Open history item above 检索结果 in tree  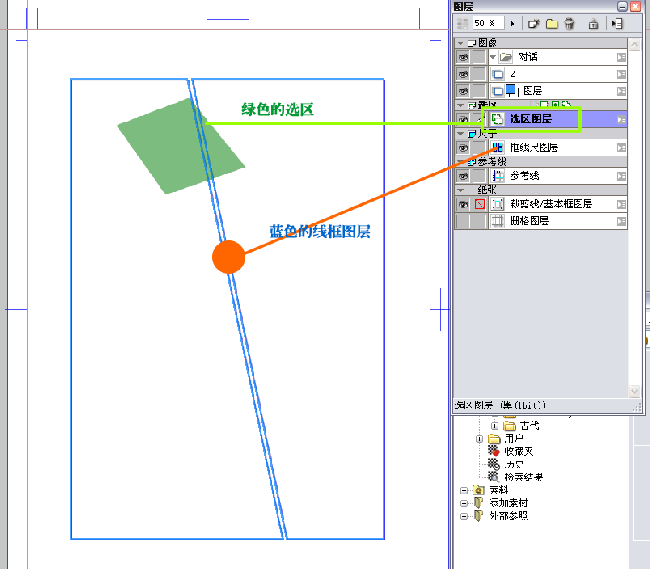pos(514,464)
